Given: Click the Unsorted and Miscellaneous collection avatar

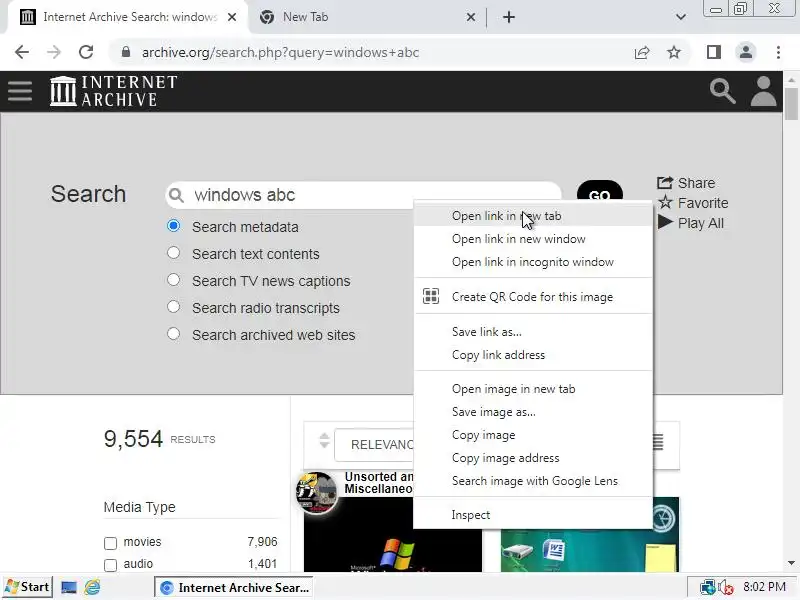Looking at the screenshot, I should click(316, 492).
